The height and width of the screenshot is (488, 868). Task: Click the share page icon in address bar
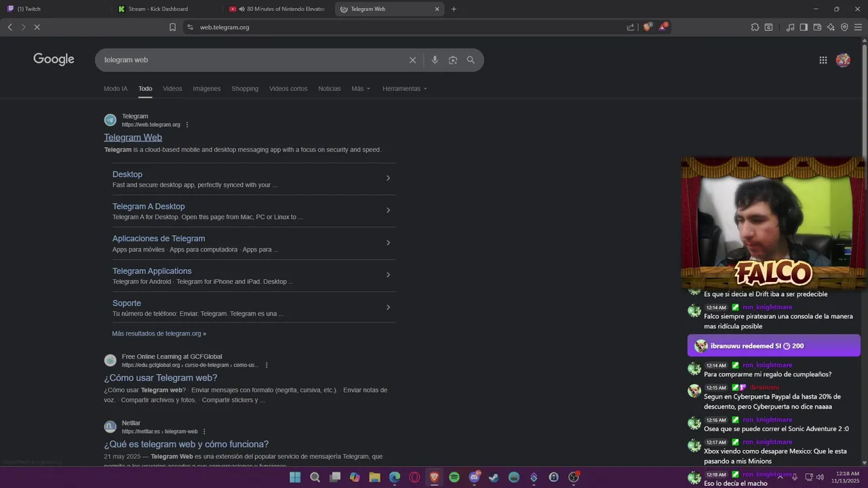pos(631,27)
